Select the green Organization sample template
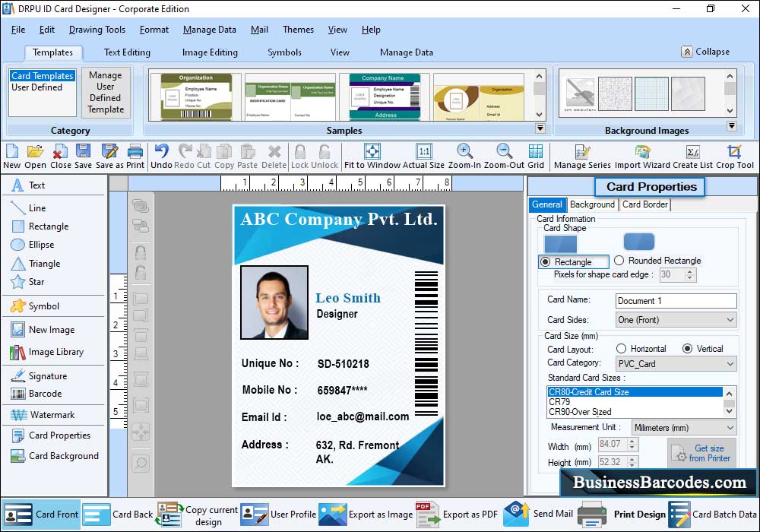Viewport: 760px width, 532px height. pyautogui.click(x=196, y=97)
